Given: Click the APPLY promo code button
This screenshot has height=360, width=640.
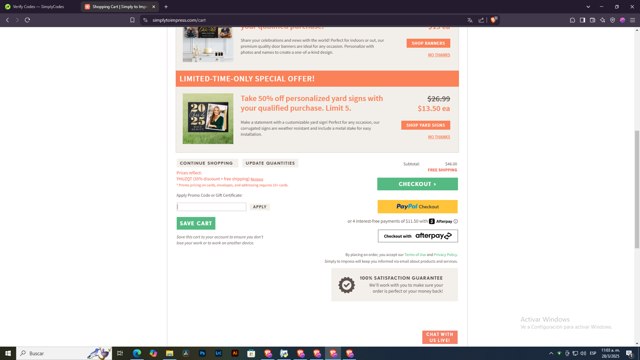Looking at the screenshot, I should tap(260, 207).
